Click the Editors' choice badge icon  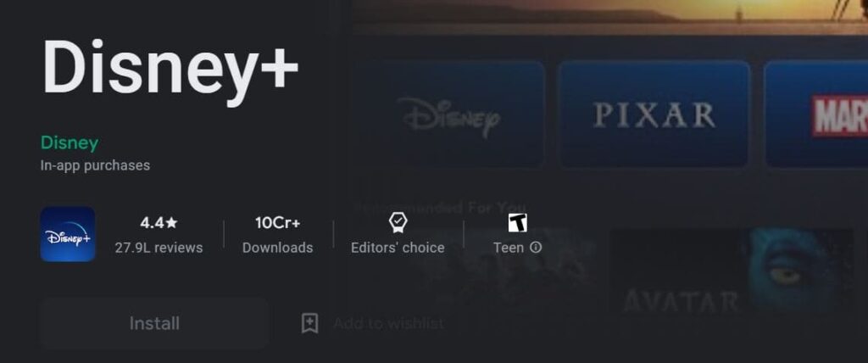398,223
